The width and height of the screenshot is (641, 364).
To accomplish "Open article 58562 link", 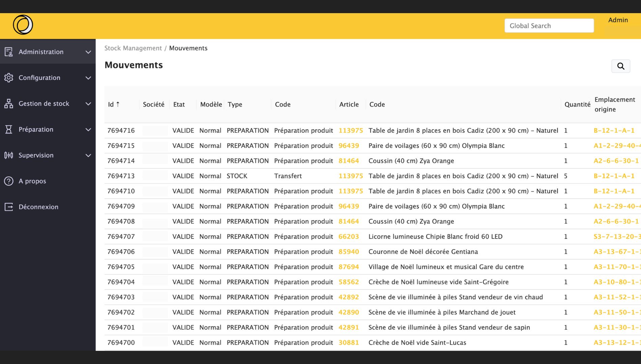I will (x=349, y=282).
